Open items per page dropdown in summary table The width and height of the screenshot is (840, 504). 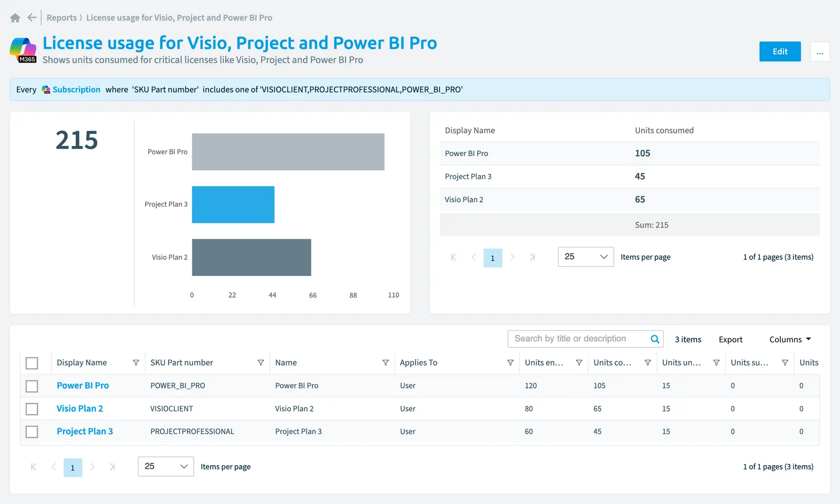click(586, 257)
